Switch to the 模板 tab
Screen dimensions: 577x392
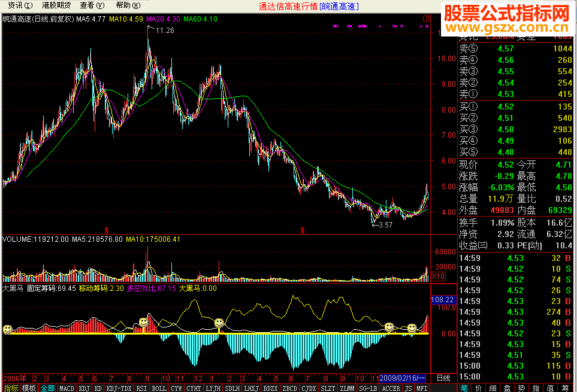click(29, 388)
